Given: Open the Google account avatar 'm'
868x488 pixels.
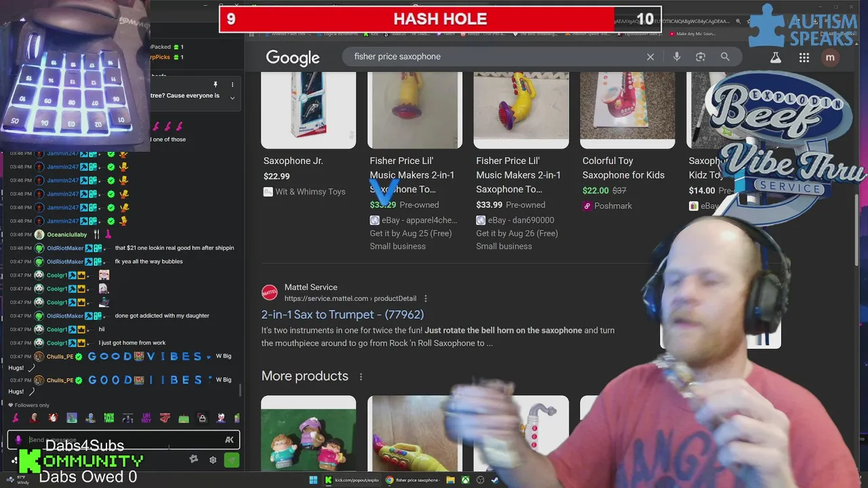Looking at the screenshot, I should pyautogui.click(x=830, y=58).
